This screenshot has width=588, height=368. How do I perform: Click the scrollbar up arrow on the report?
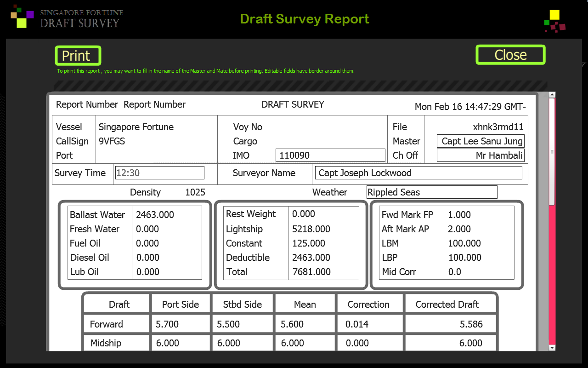[551, 94]
